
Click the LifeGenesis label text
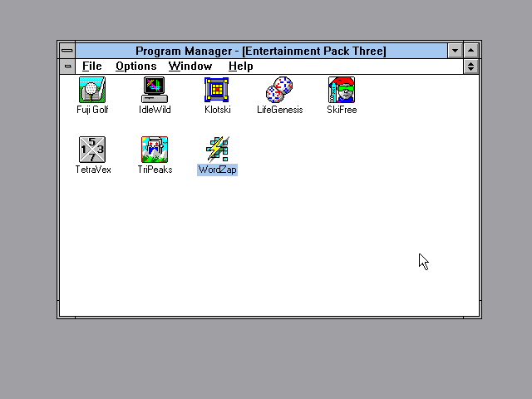279,110
